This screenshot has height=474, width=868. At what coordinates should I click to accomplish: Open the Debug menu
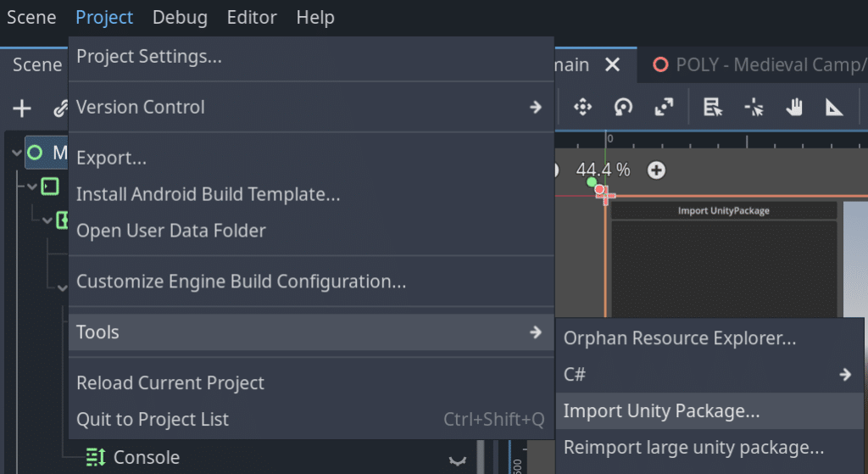point(180,17)
